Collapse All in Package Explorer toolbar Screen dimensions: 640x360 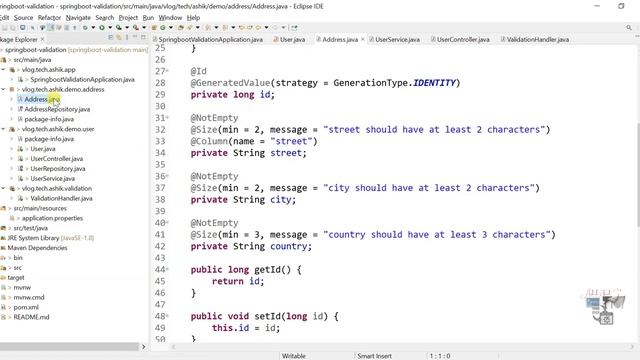pos(111,37)
